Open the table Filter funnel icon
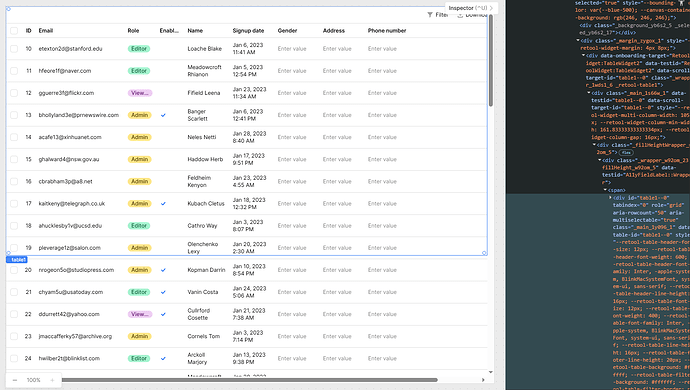The image size is (690, 390). [x=430, y=15]
